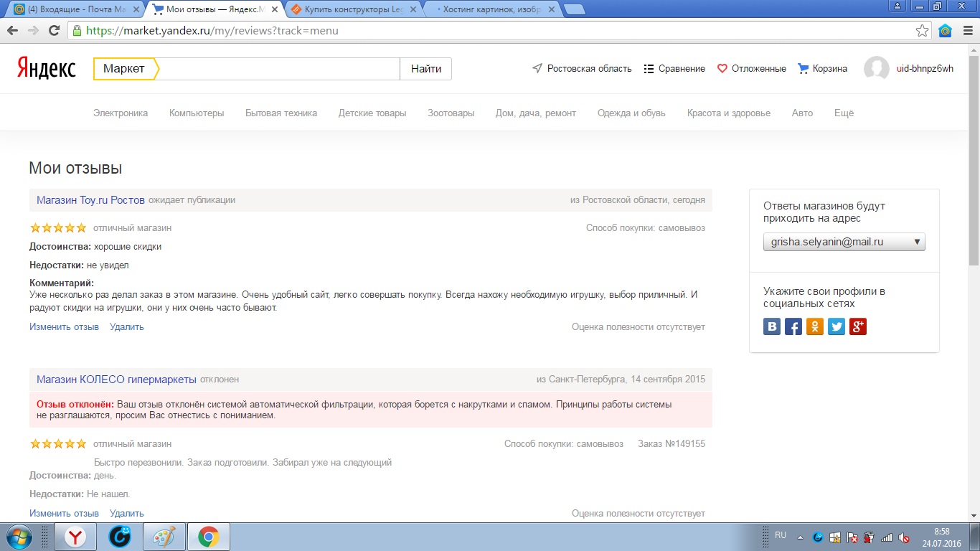Focus the Yandex Market search field
The image size is (980, 551).
point(279,69)
